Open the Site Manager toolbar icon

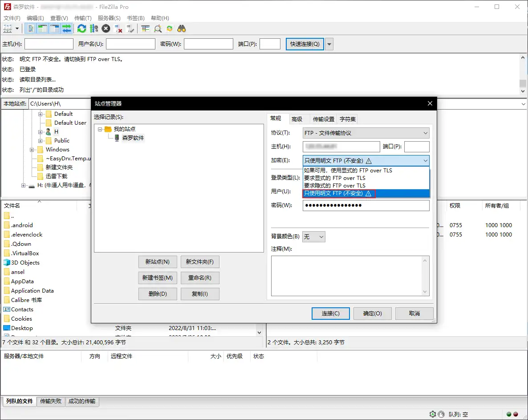click(x=8, y=29)
